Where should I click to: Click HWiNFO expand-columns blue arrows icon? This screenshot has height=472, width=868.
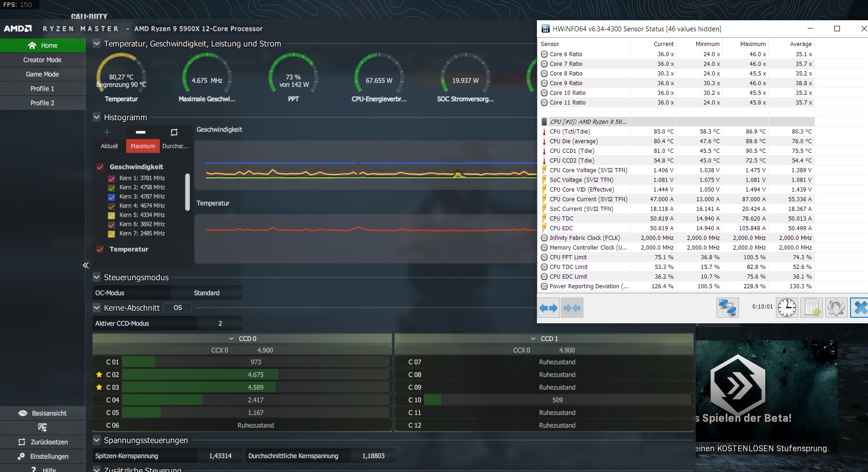(548, 308)
